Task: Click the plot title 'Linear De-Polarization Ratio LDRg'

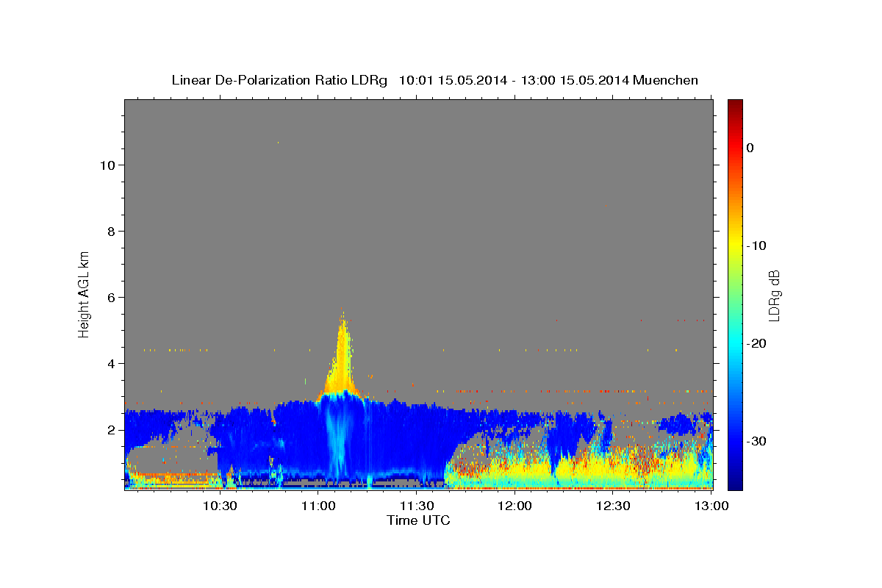Action: pyautogui.click(x=279, y=80)
